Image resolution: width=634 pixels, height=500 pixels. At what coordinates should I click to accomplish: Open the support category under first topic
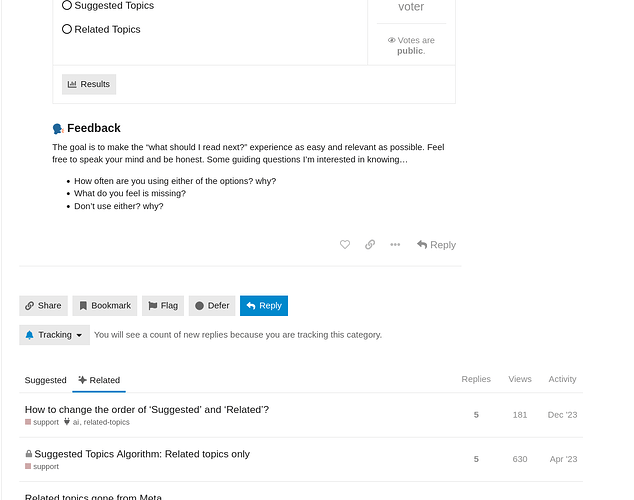click(42, 422)
